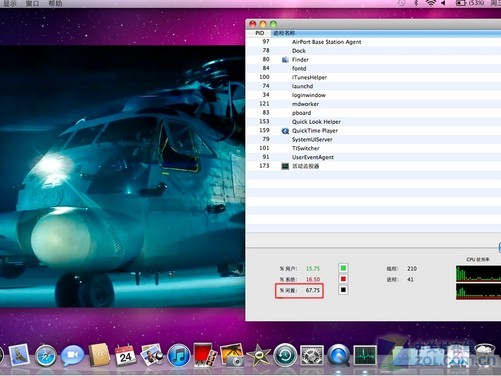Open battery status in menu bar

click(470, 3)
